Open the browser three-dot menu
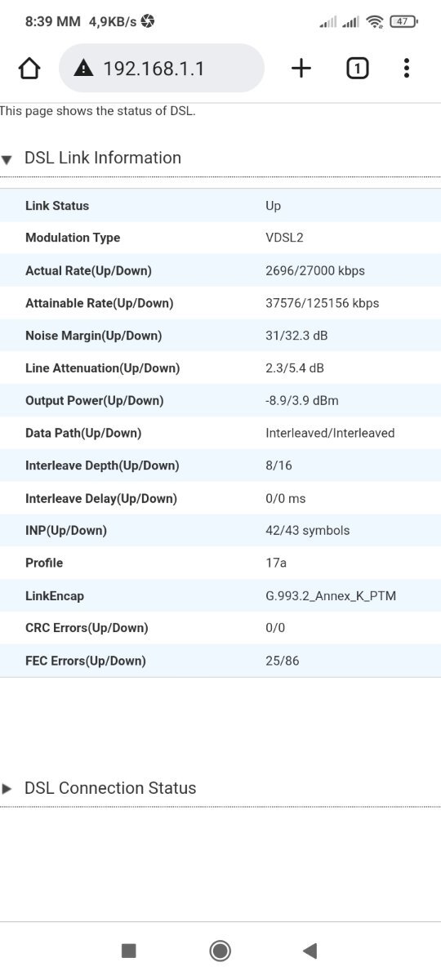The image size is (441, 980). click(x=407, y=69)
